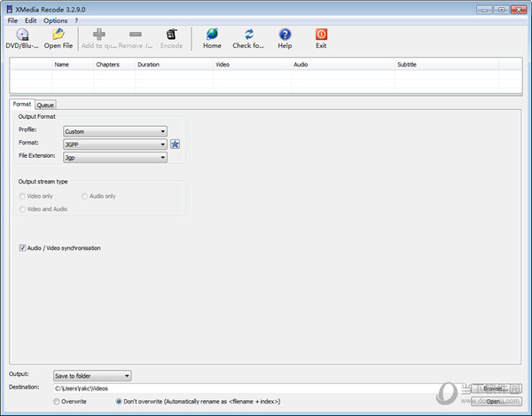Viewport: 532px width, 416px height.
Task: Open the File menu
Action: click(x=12, y=20)
